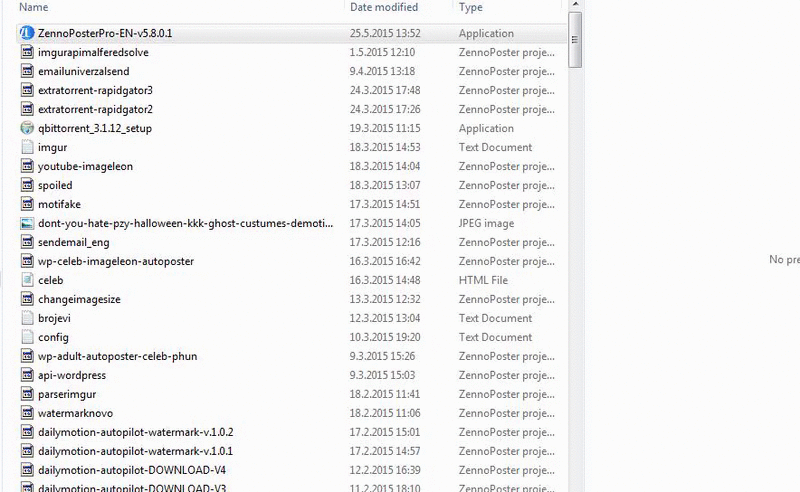Select file name brojevi
Viewport: 800px width, 492px height.
54,318
